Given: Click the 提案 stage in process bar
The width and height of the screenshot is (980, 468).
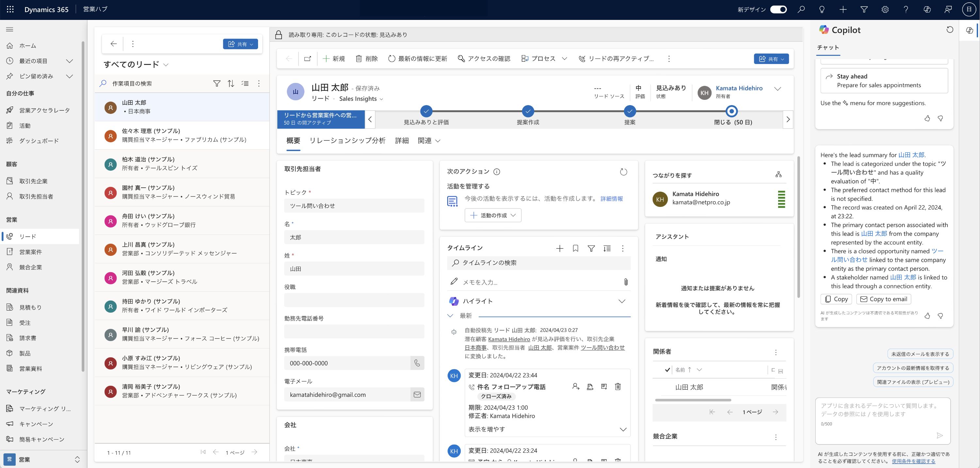Looking at the screenshot, I should [629, 111].
